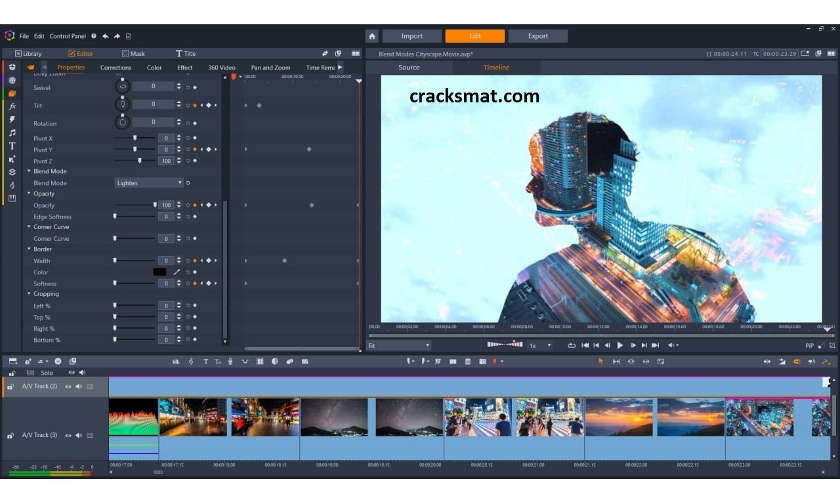
Task: Jump to end of preview playback
Action: (x=655, y=345)
